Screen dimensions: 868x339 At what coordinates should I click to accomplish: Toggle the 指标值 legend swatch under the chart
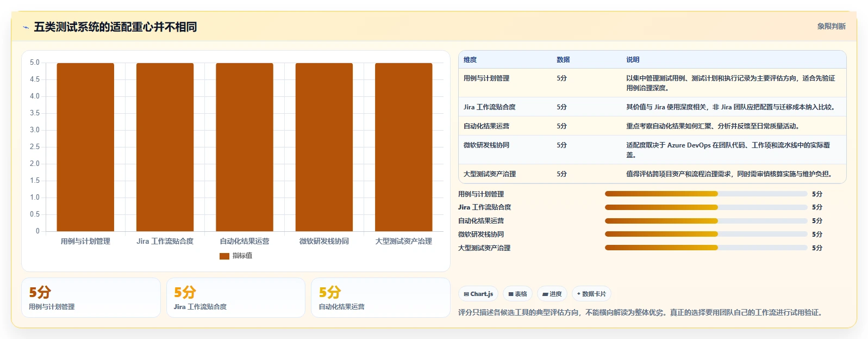(x=224, y=256)
